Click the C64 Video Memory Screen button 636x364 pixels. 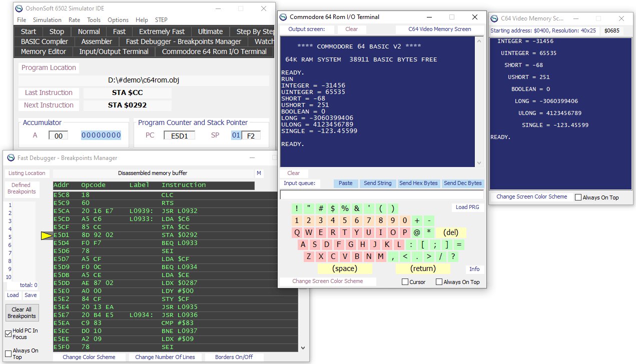(x=439, y=29)
